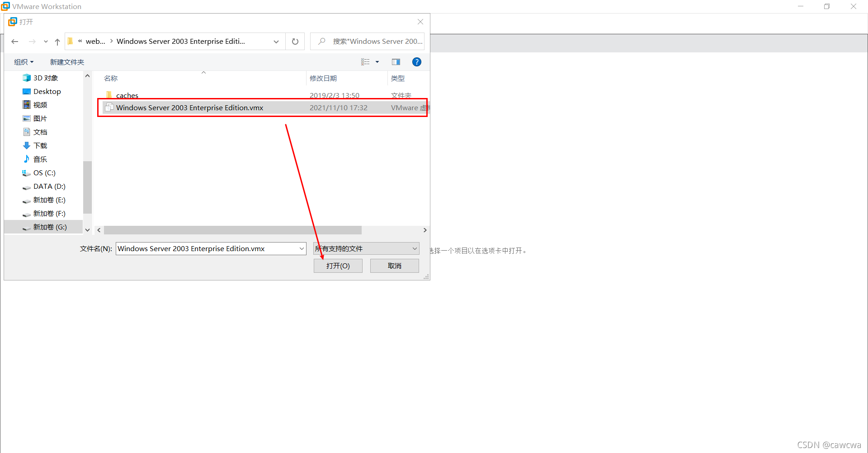Viewport: 868px width, 453px height.
Task: Click the horizontal scrollbar right arrow
Action: (425, 230)
